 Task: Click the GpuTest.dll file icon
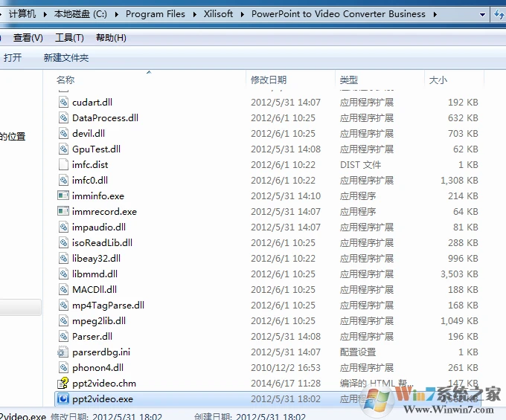tap(63, 149)
